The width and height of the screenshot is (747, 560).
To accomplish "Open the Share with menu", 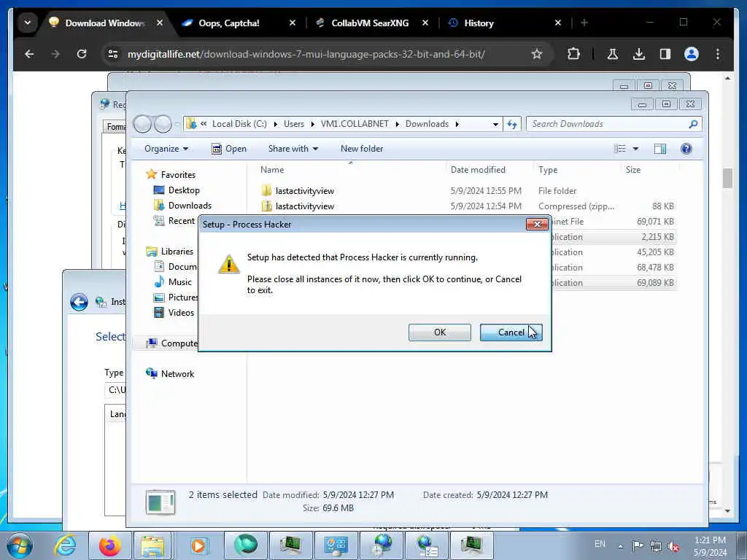I will pyautogui.click(x=293, y=149).
